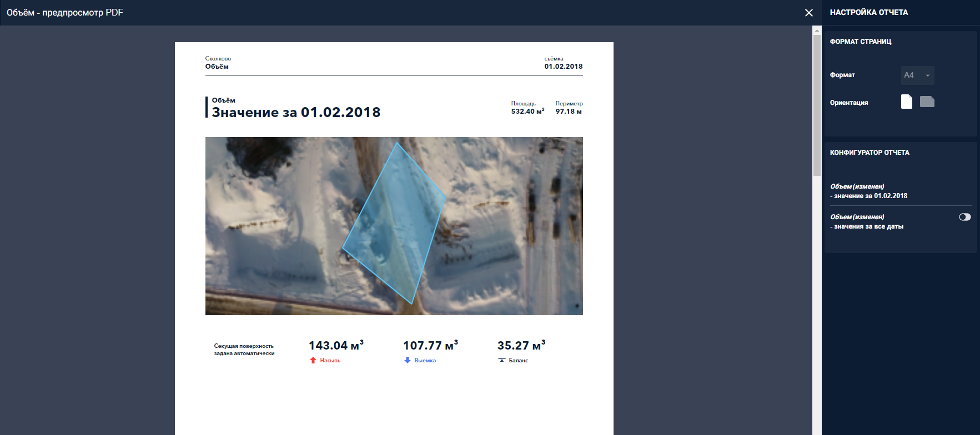Select report item 'значение за 01.02.2018'
Image resolution: width=980 pixels, height=435 pixels.
coord(870,196)
